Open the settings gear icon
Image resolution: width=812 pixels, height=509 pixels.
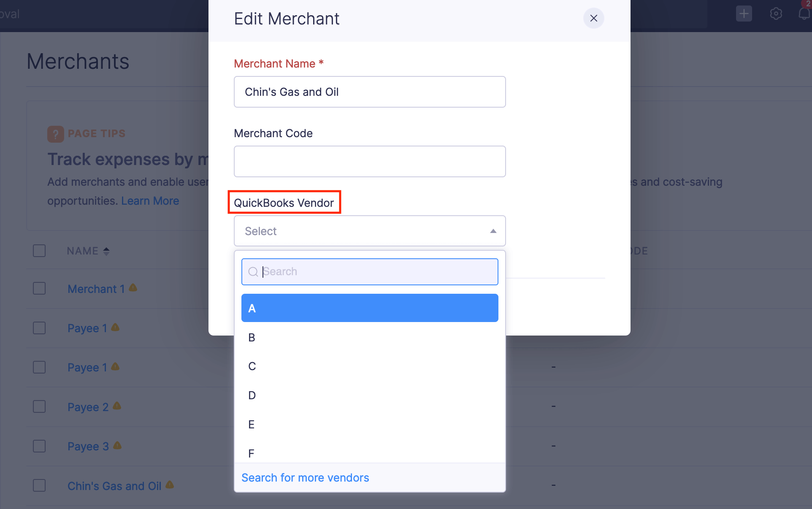[x=776, y=14]
